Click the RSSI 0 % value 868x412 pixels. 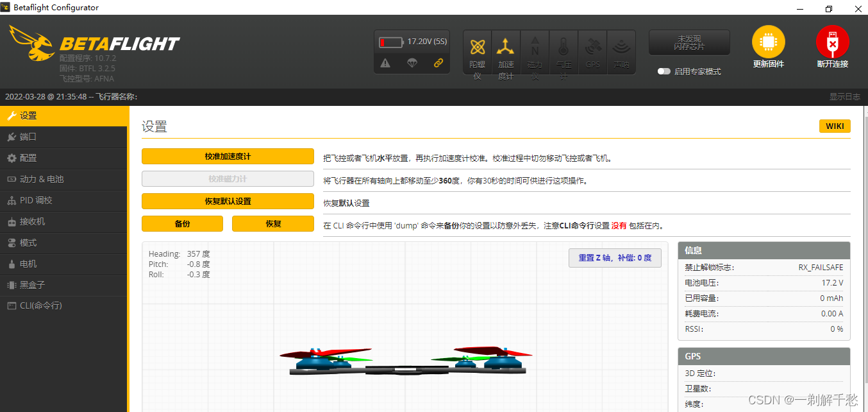coord(837,329)
